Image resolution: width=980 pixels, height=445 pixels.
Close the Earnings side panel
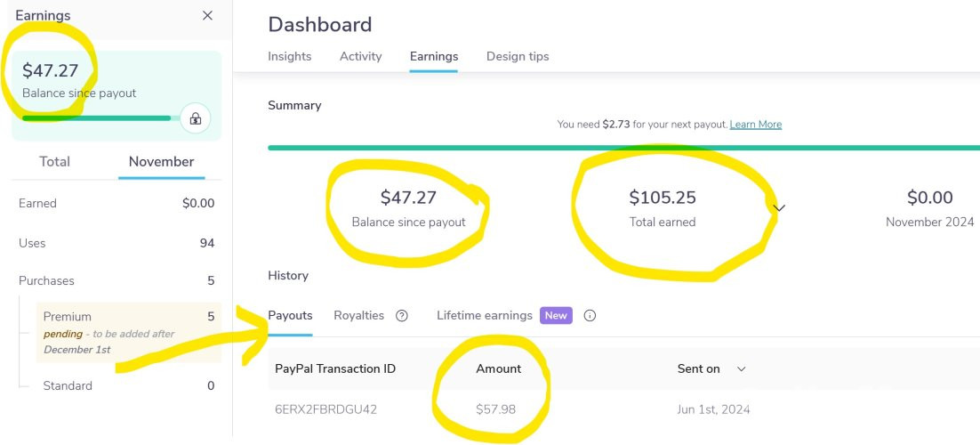207,16
